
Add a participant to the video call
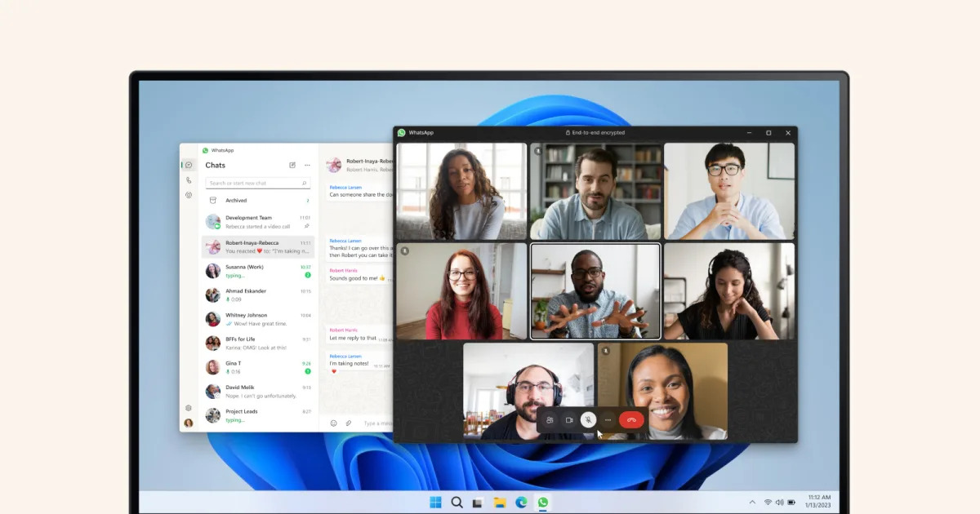(x=550, y=419)
